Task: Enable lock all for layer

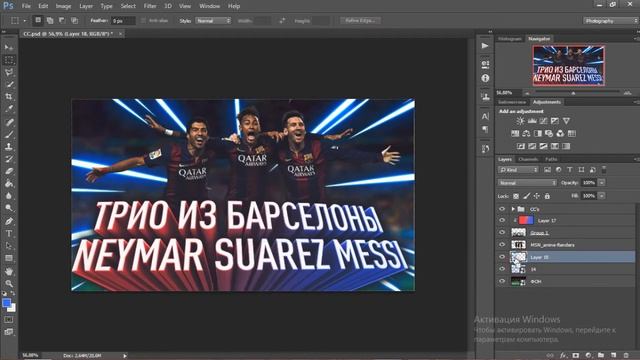Action: [547, 196]
